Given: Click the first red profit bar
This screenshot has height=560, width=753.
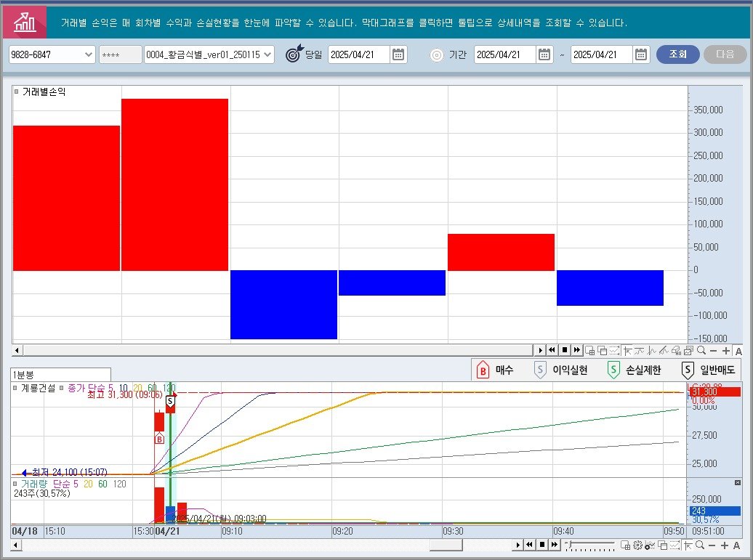Looking at the screenshot, I should point(66,198).
